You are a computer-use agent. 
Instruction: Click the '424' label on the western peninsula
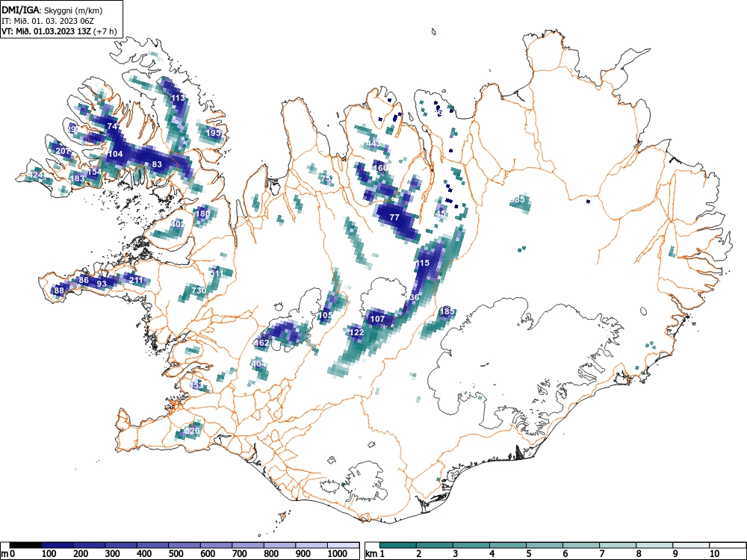pyautogui.click(x=35, y=175)
